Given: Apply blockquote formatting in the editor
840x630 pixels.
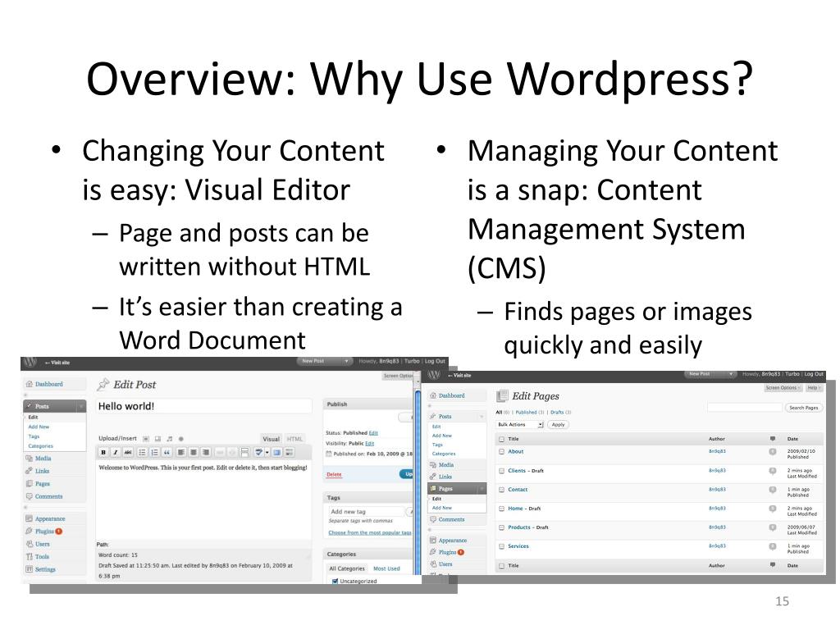Looking at the screenshot, I should click(x=167, y=453).
